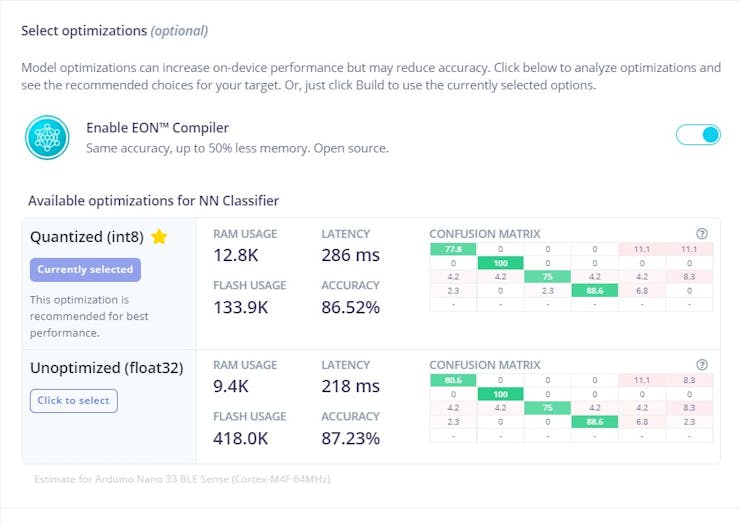Click the 87.23% accuracy value
The height and width of the screenshot is (525, 740).
coord(350,437)
